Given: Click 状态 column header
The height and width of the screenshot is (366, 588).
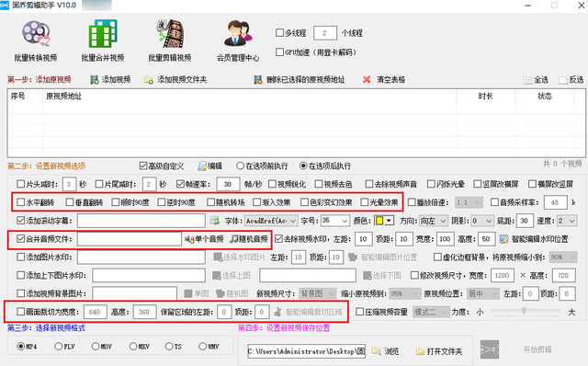Looking at the screenshot, I should click(545, 97).
